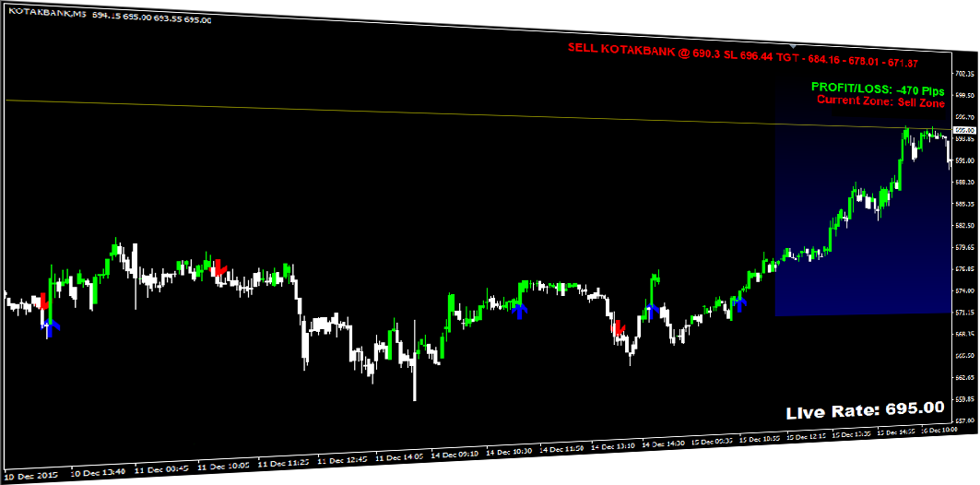The width and height of the screenshot is (980, 485).
Task: Click the Live Rate: 695.00 label
Action: (x=866, y=409)
